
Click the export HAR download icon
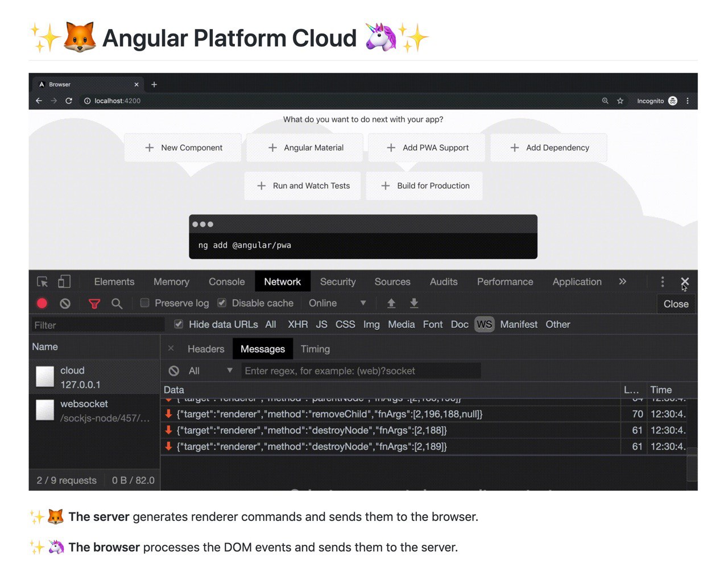414,303
